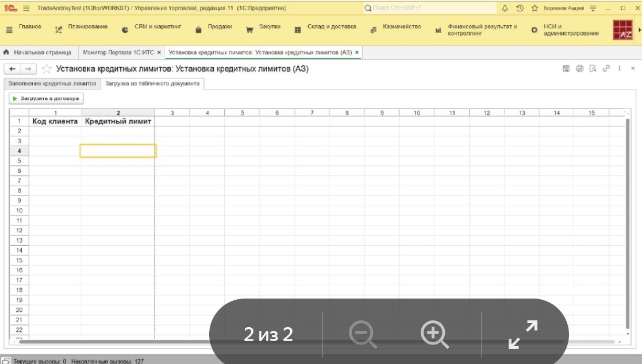
Task: Open the Казначейство section
Action: point(396,27)
